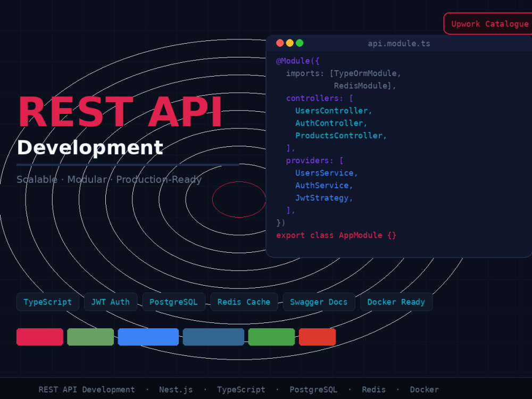Click the controllers: [ code line
Screen dimensions: 532x399
coord(320,98)
